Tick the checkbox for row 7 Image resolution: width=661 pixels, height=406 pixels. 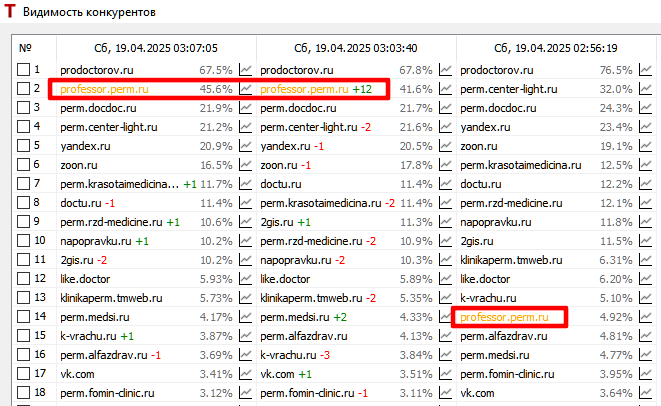click(23, 183)
